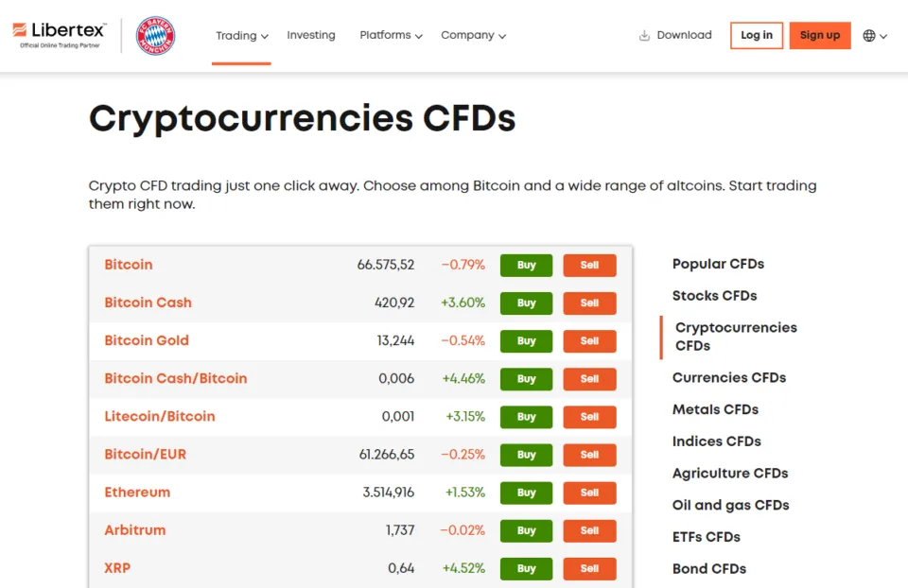Expand the Company dropdown menu
Viewport: 908px width, 588px height.
[x=473, y=36]
